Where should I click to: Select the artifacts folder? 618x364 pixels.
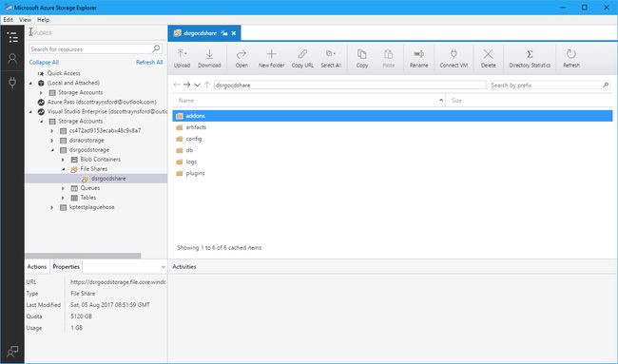click(393, 127)
